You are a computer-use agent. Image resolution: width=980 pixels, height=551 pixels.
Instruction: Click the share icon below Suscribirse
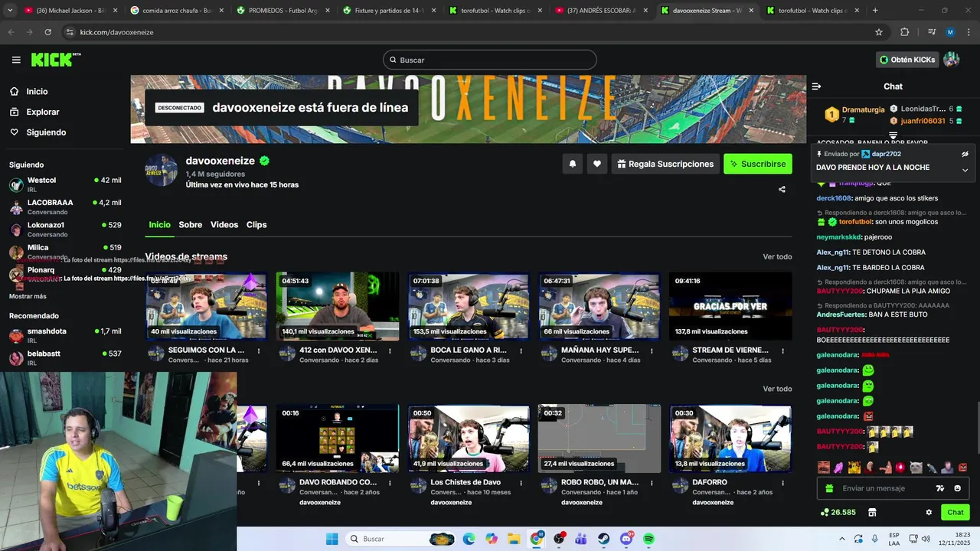pyautogui.click(x=782, y=189)
